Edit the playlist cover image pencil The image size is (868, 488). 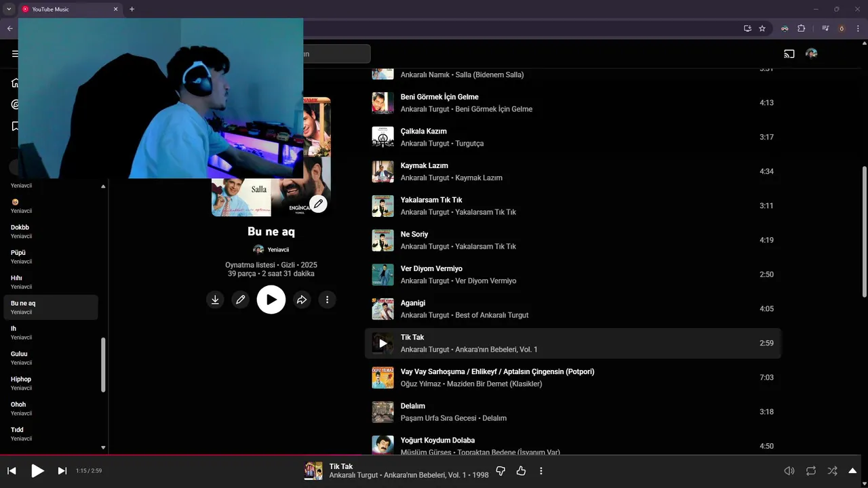318,203
